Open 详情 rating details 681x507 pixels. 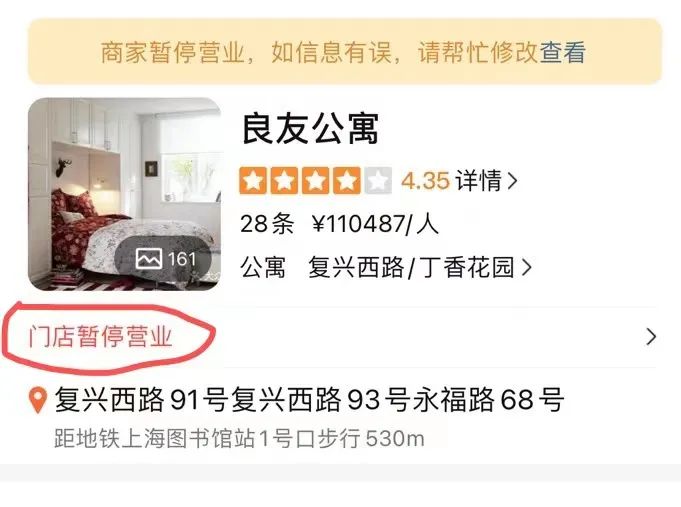click(479, 181)
